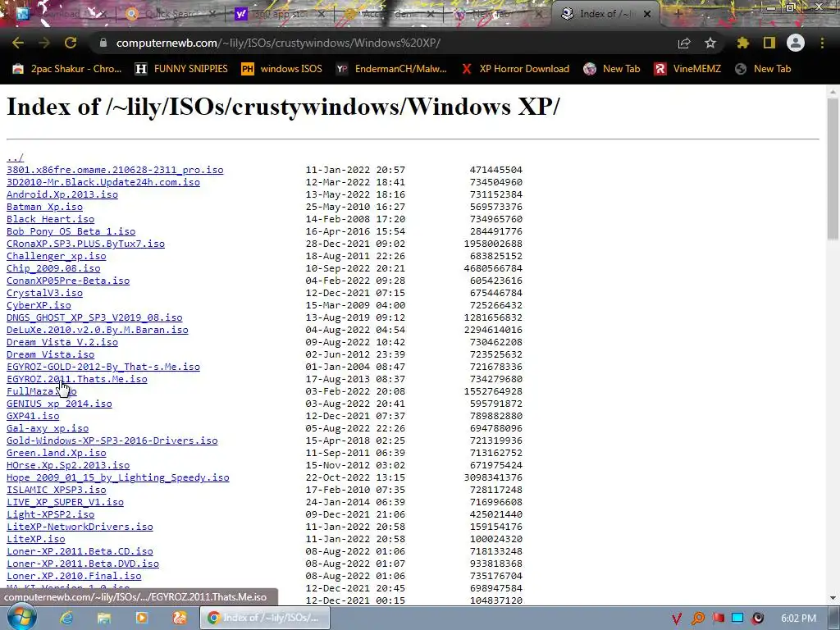Switch to the Yahoo 360 app store tab

[281, 14]
